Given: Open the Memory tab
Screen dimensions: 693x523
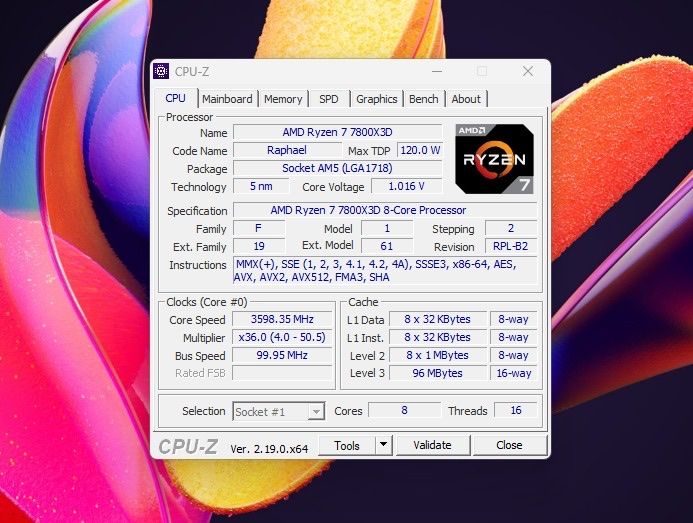Looking at the screenshot, I should click(283, 99).
